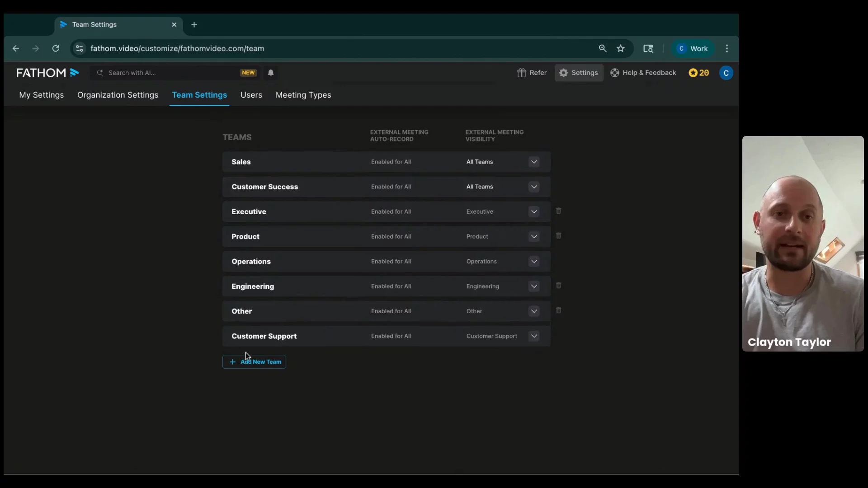Expand Sales visibility dropdown

534,162
